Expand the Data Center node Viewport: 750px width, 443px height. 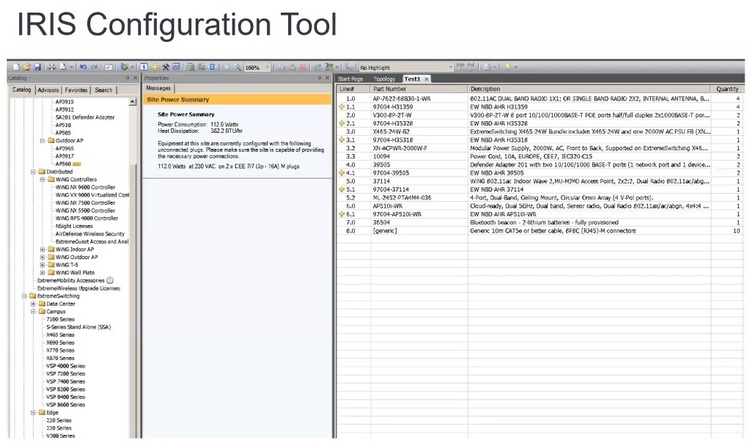click(33, 304)
